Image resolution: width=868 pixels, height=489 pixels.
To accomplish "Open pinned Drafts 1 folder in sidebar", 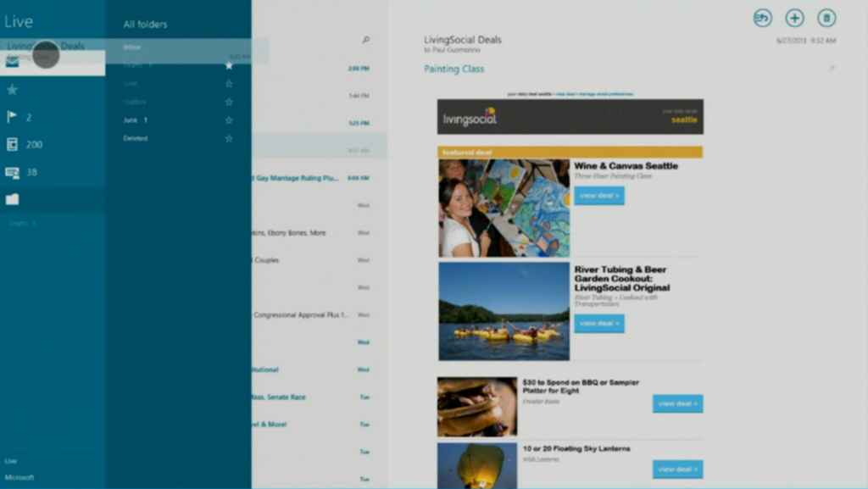I will pos(22,223).
